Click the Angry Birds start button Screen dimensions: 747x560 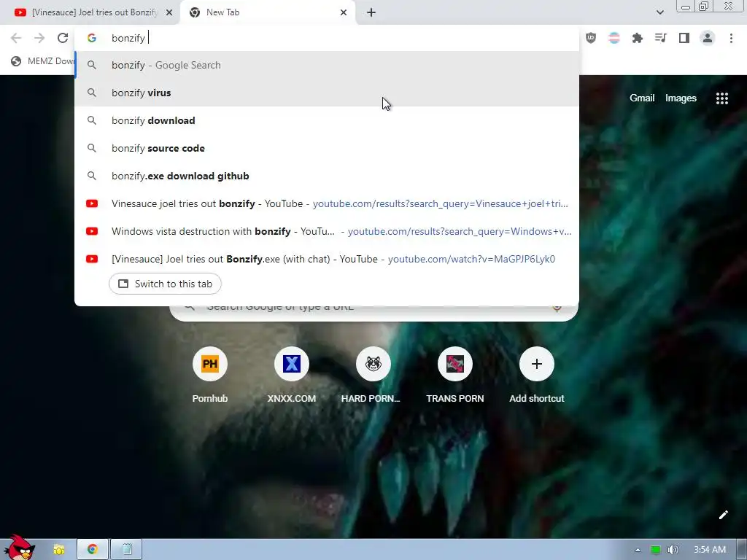(19, 547)
